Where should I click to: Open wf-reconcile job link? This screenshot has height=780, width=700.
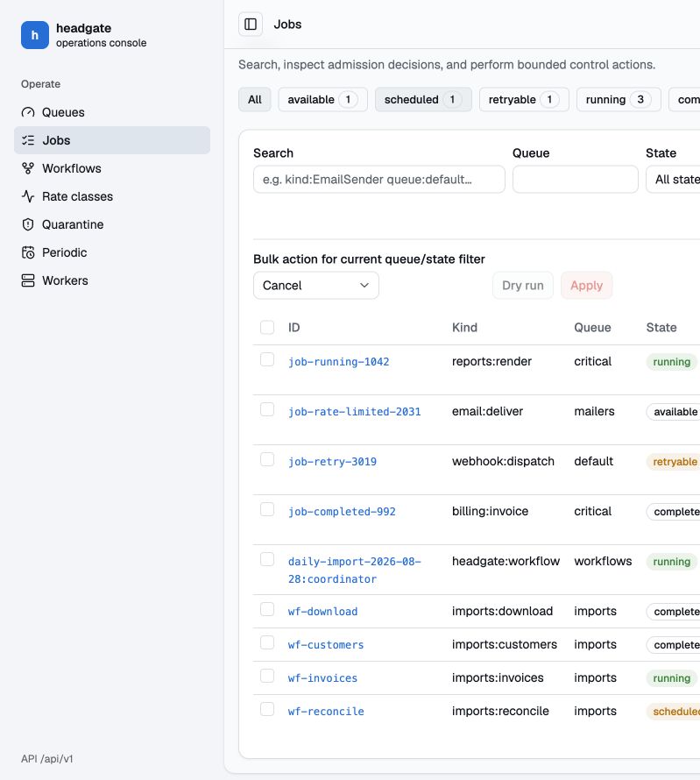[326, 712]
